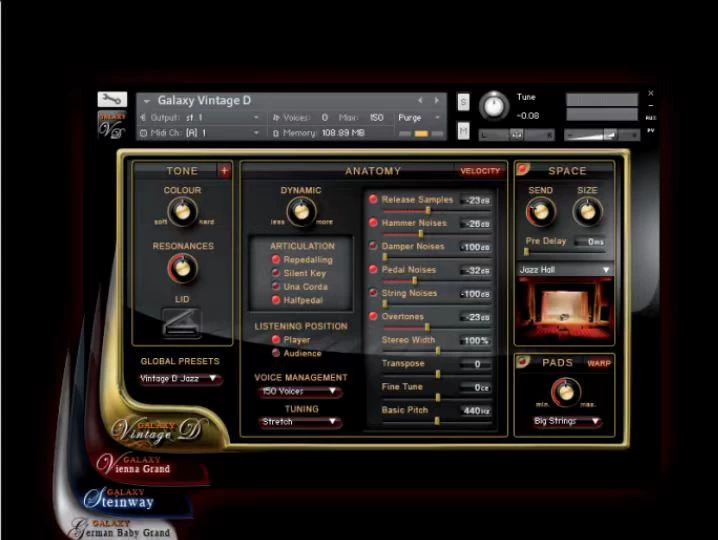The width and height of the screenshot is (718, 540).
Task: Adjust the instrument volume slider
Action: tap(601, 135)
